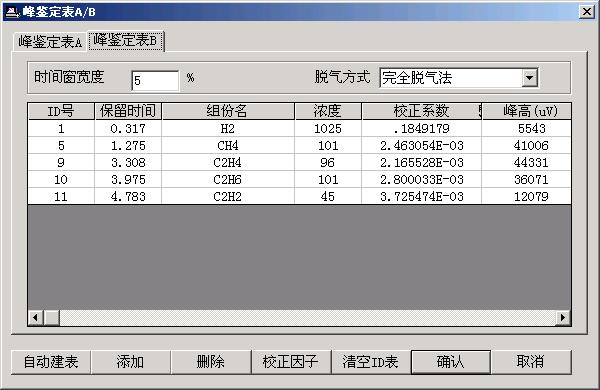Viewport: 600px width, 390px height.
Task: Click the coefficient 2.463054E-03 cell
Action: click(x=422, y=145)
